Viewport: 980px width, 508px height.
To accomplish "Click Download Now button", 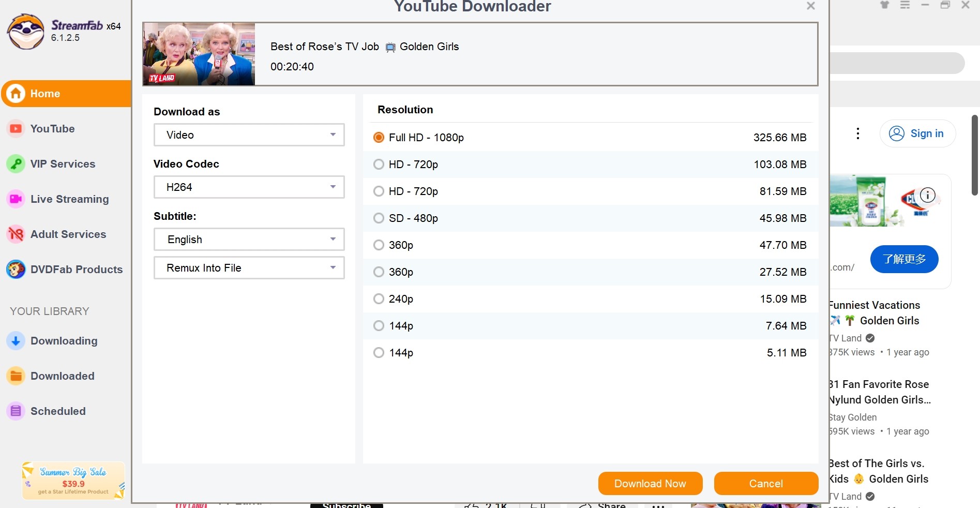I will coord(650,484).
